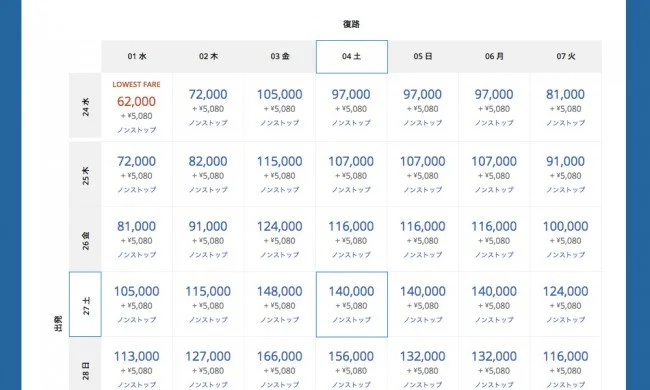Image resolution: width=650 pixels, height=390 pixels.
Task: Pick departure row header 25 木
Action: pos(85,174)
